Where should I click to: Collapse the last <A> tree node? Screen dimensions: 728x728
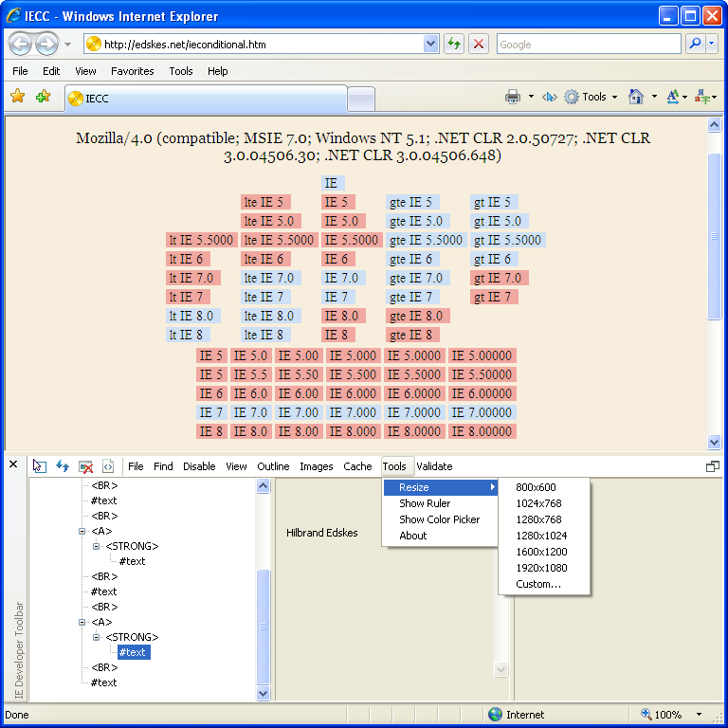pos(82,622)
